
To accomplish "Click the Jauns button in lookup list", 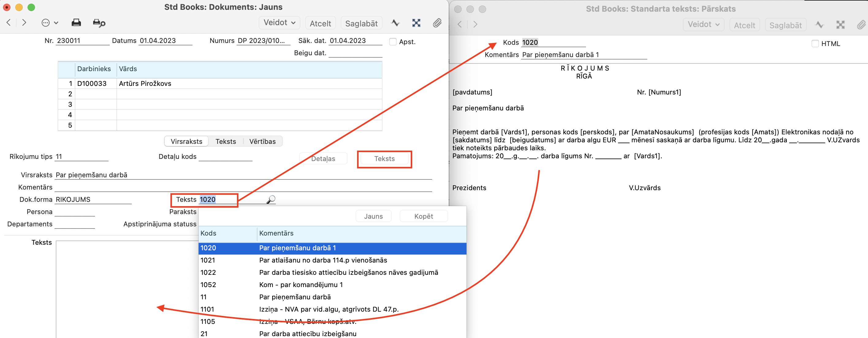I will pos(373,216).
